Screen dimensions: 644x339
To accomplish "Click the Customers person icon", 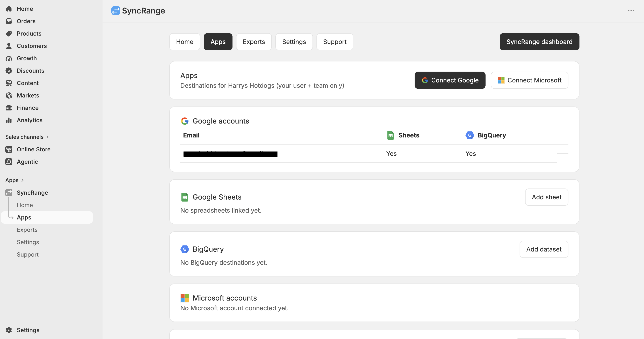I will (9, 46).
